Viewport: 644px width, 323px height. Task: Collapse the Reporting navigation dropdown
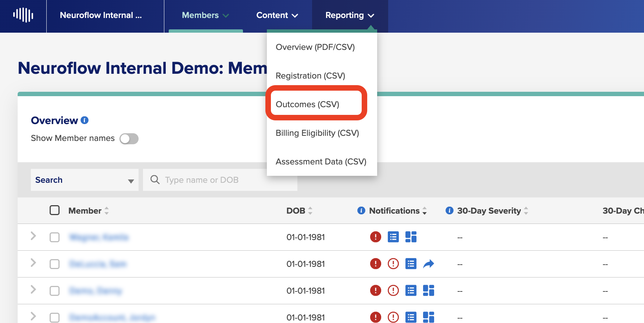[350, 15]
